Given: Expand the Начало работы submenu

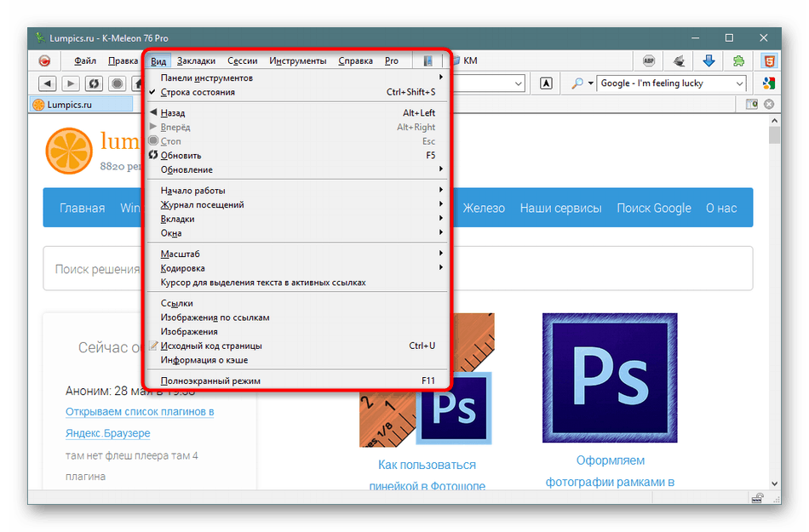Looking at the screenshot, I should [296, 190].
